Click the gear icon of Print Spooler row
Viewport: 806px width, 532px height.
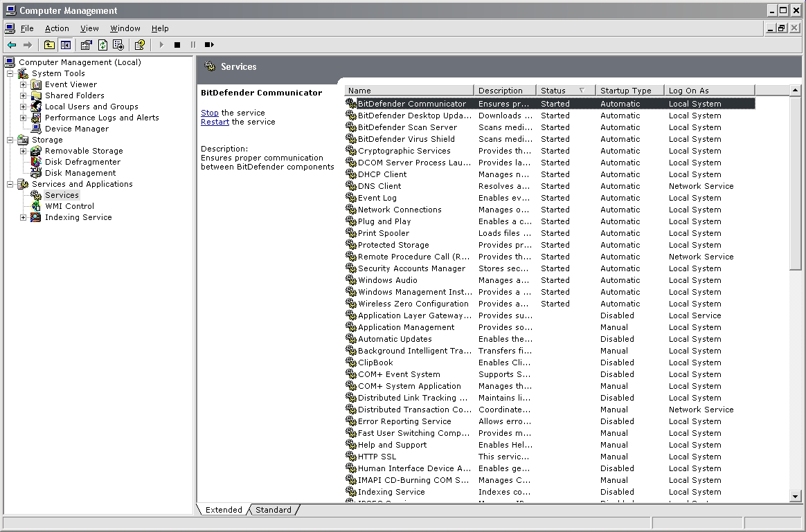pos(351,233)
